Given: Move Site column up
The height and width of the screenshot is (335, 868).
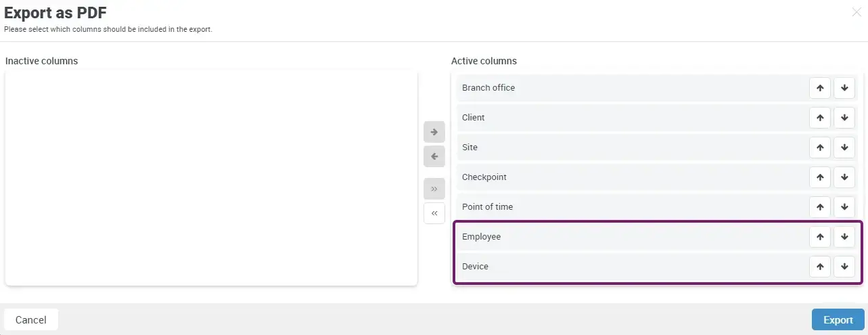Looking at the screenshot, I should (x=820, y=148).
